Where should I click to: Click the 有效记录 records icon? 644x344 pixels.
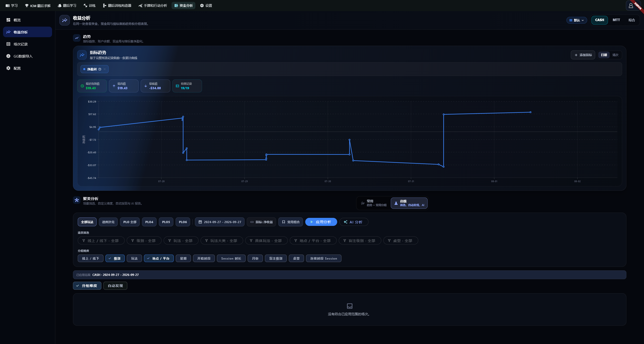(x=177, y=86)
